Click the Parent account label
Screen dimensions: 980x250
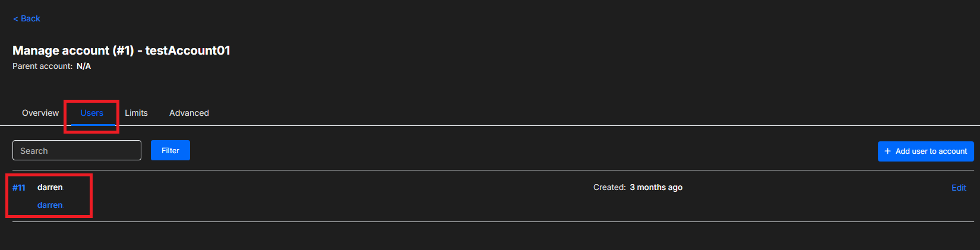tap(42, 66)
